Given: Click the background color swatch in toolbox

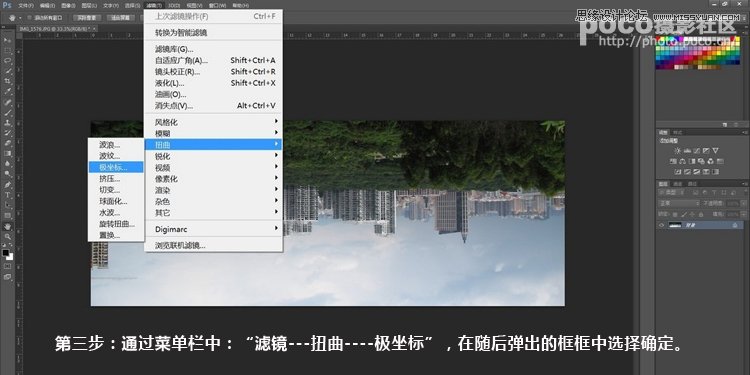Looking at the screenshot, I should tap(10, 257).
